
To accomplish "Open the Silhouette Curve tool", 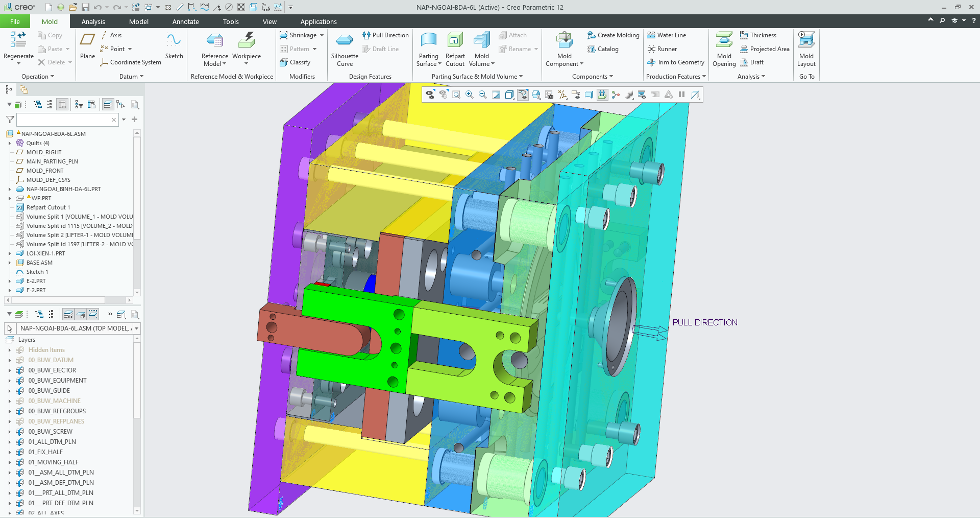I will pyautogui.click(x=345, y=41).
